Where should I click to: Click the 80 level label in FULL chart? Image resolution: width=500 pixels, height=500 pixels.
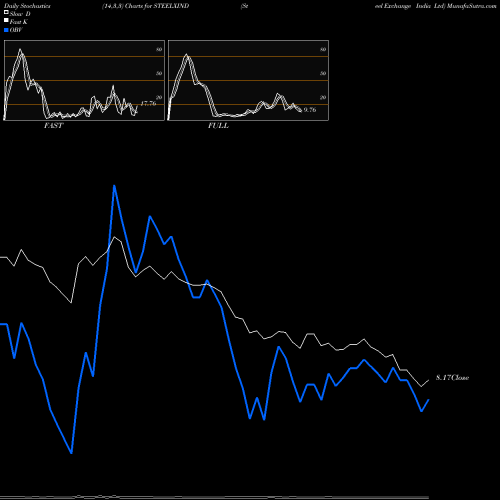pos(323,49)
